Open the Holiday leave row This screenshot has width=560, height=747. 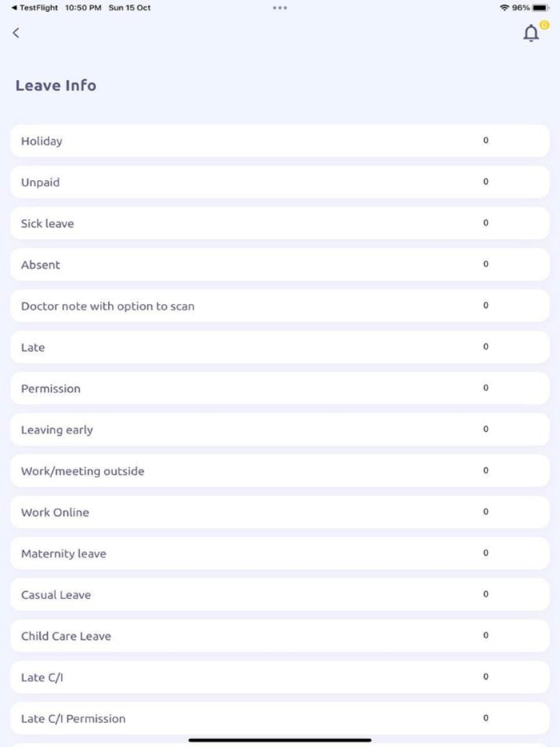[x=280, y=141]
